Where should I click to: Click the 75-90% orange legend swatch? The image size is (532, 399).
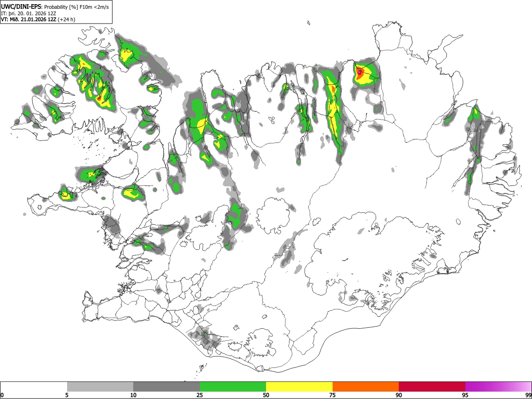[x=365, y=387]
